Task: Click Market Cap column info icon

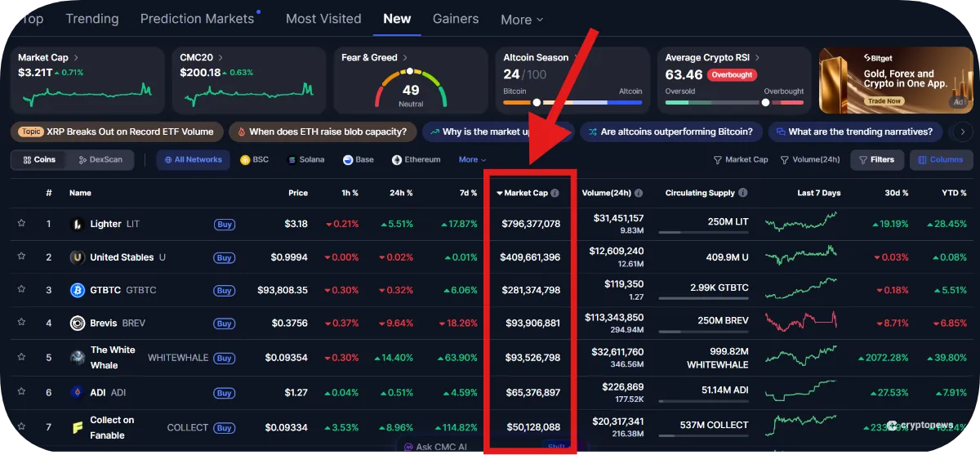Action: [x=555, y=194]
